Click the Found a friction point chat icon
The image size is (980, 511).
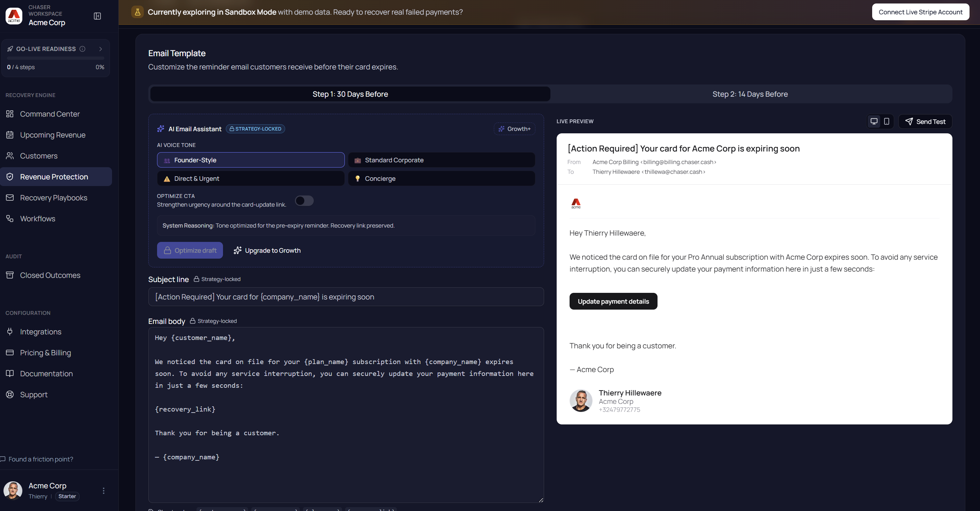pyautogui.click(x=2, y=459)
